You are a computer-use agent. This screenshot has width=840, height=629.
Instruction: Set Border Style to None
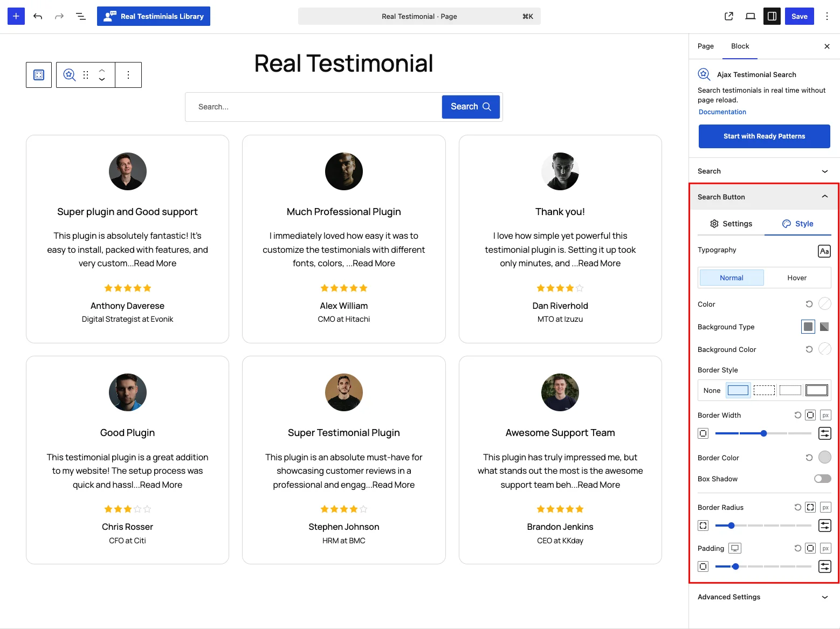tap(712, 390)
